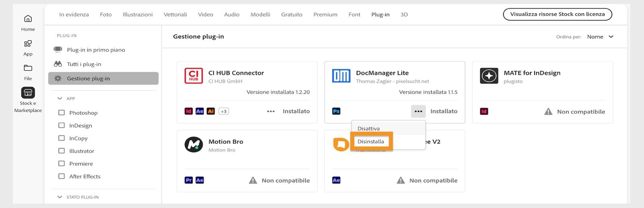Switch to the Audio tab
The height and width of the screenshot is (208, 644).
(x=232, y=14)
